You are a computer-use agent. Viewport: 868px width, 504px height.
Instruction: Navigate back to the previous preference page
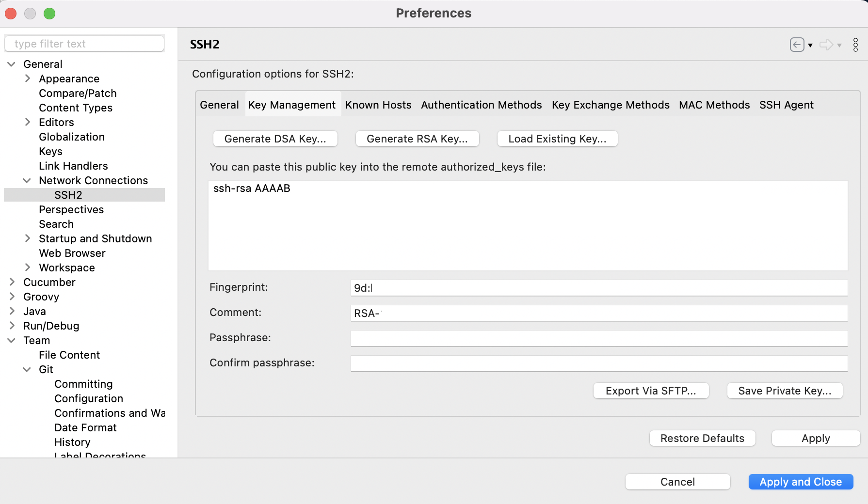click(797, 45)
